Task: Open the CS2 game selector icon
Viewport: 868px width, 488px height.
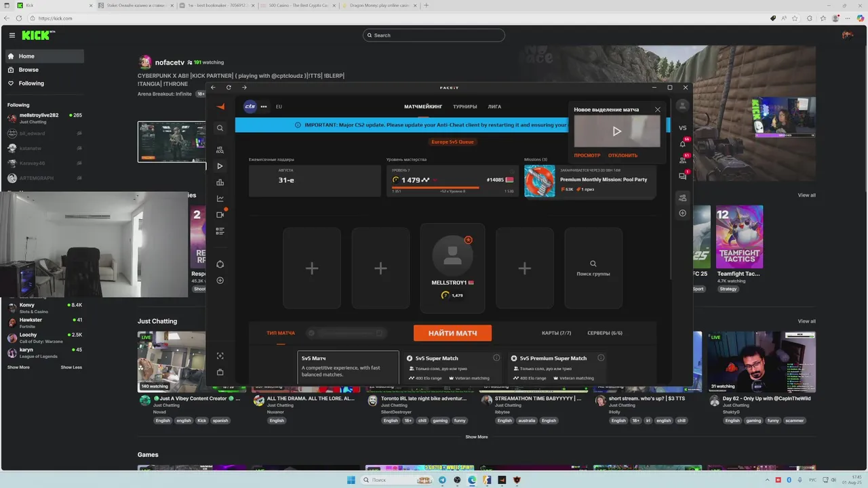Action: pyautogui.click(x=250, y=106)
